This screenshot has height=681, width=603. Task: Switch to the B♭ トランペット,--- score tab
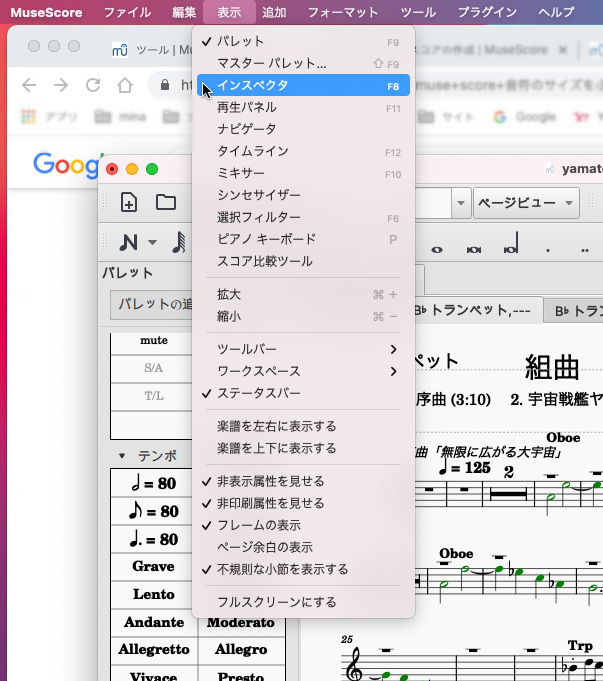(x=477, y=310)
